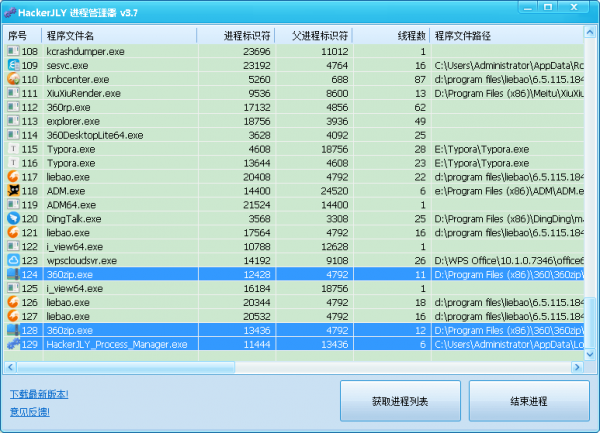The height and width of the screenshot is (433, 600).
Task: Select the explorer.exe process name
Action: pyautogui.click(x=73, y=121)
